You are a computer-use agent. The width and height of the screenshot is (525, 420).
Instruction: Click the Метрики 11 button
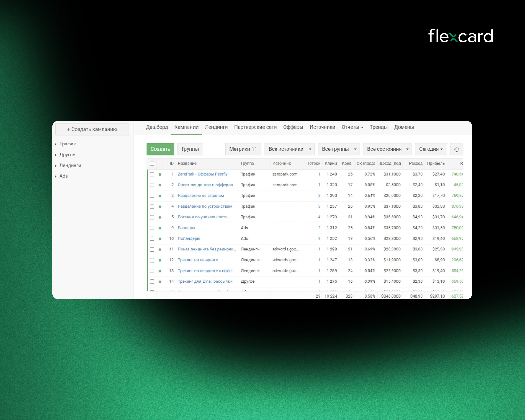pyautogui.click(x=243, y=149)
